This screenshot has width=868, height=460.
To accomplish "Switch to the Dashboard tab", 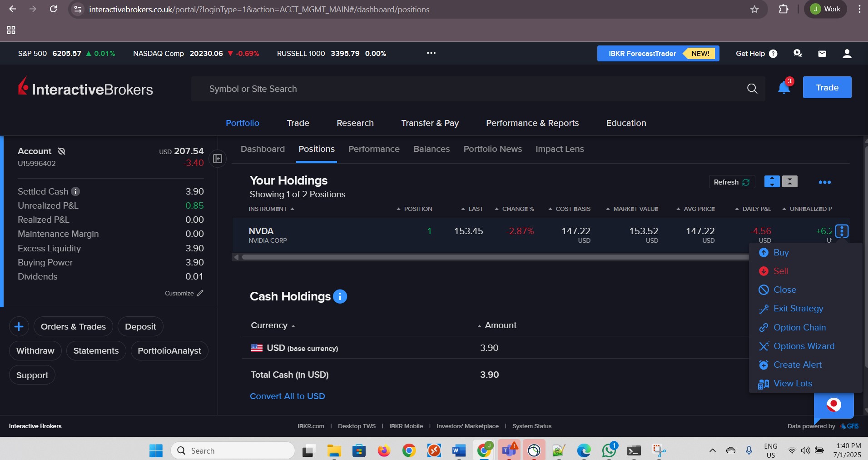I will [263, 149].
